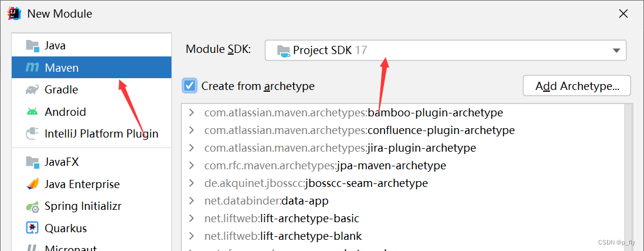The image size is (644, 251).
Task: Click the Java Enterprise icon
Action: coord(32,184)
